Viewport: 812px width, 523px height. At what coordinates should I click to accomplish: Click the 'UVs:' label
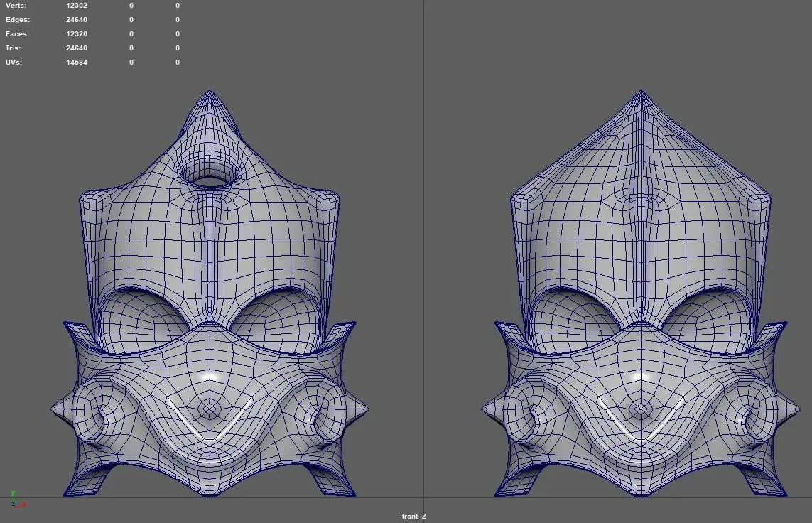coord(13,62)
